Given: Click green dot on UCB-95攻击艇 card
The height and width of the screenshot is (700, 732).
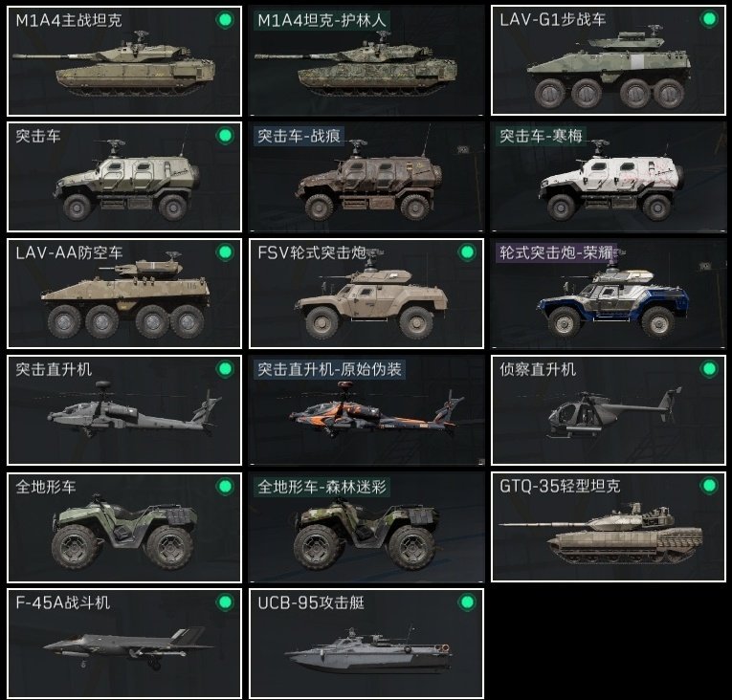Looking at the screenshot, I should point(467,602).
